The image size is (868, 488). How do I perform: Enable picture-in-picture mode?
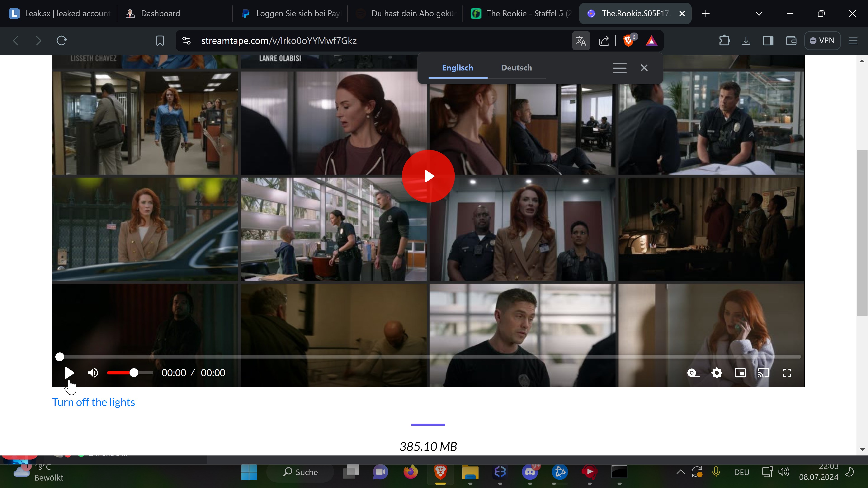point(740,373)
